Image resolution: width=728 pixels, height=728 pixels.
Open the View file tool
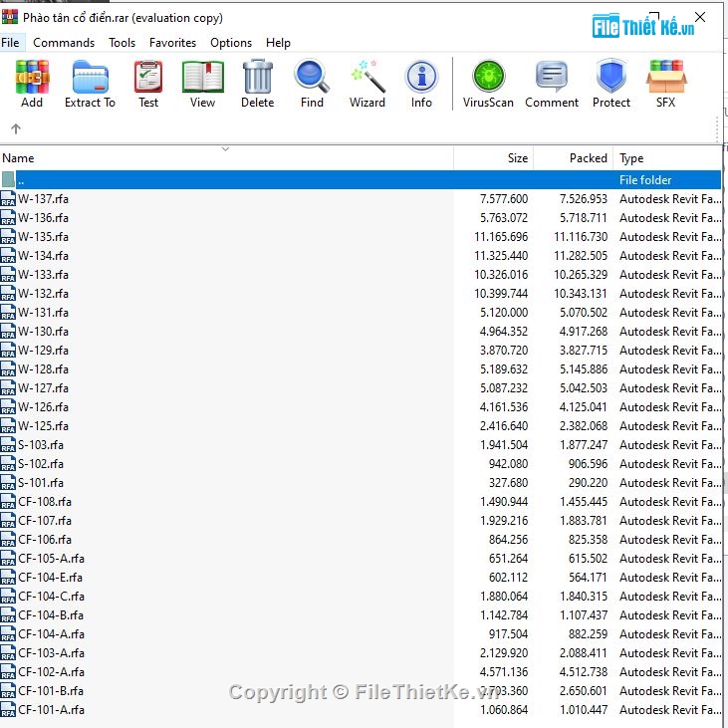(202, 77)
